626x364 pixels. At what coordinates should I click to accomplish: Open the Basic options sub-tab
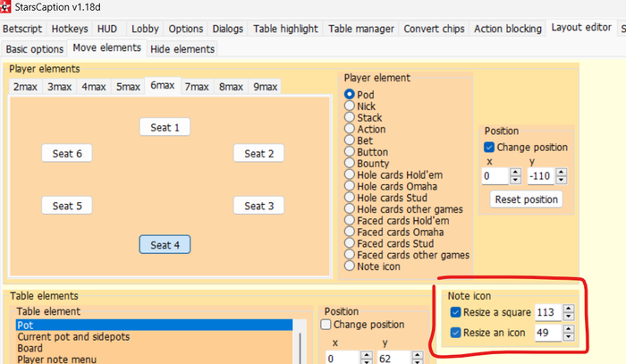tap(34, 49)
